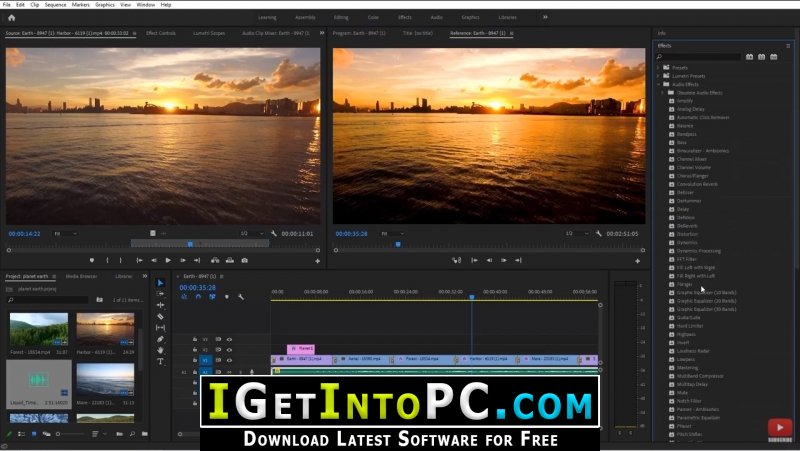Click the Home icon
The image size is (800, 451).
pos(11,17)
